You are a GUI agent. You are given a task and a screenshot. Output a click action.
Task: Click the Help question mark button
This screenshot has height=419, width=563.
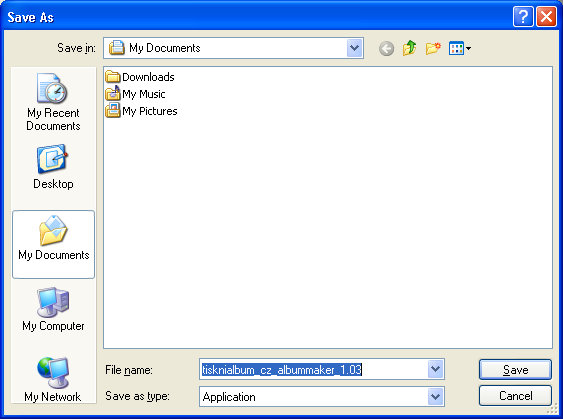(x=523, y=17)
